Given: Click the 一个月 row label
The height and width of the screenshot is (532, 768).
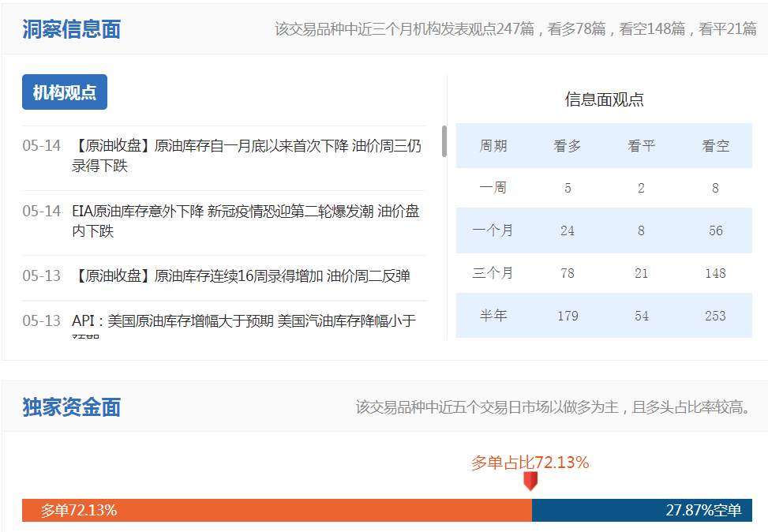Looking at the screenshot, I should click(493, 230).
